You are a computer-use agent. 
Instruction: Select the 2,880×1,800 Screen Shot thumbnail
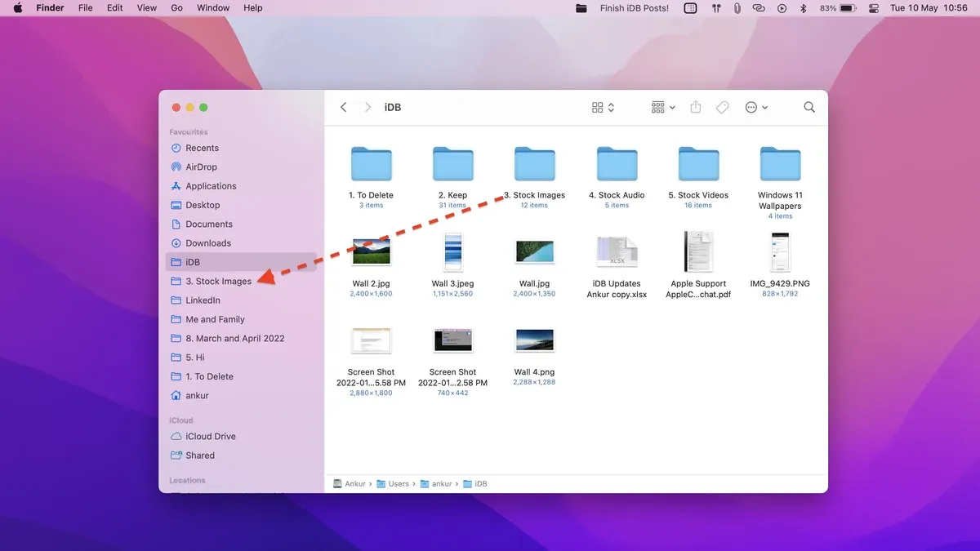[371, 340]
